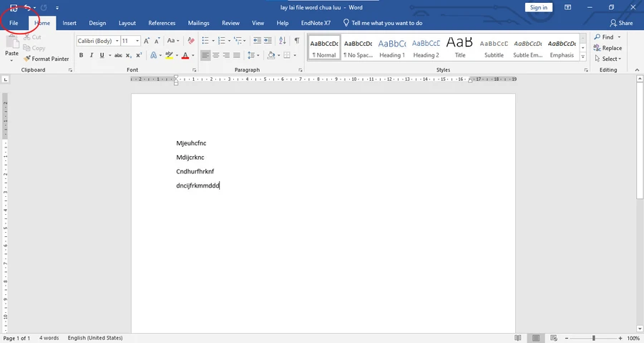Open References ribbon tab

point(162,23)
